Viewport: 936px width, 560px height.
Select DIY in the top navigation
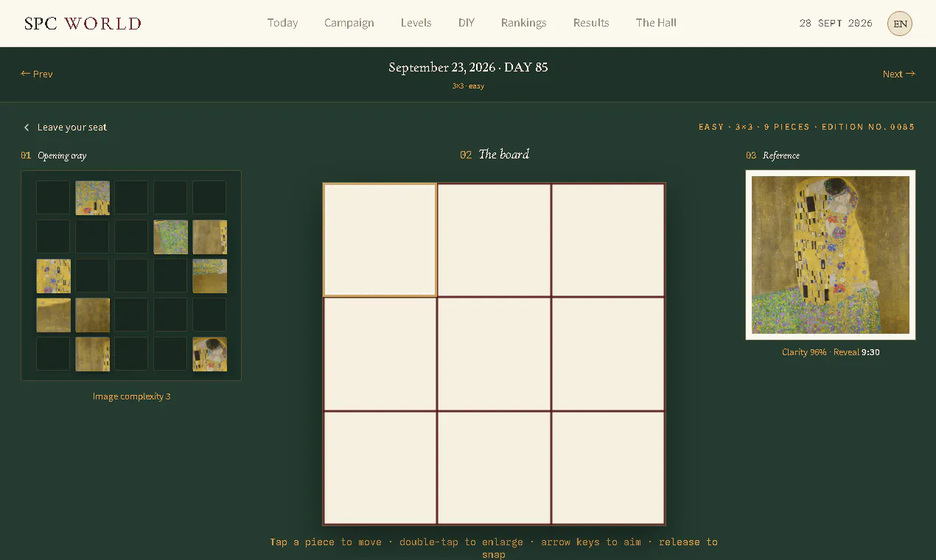[x=467, y=23]
